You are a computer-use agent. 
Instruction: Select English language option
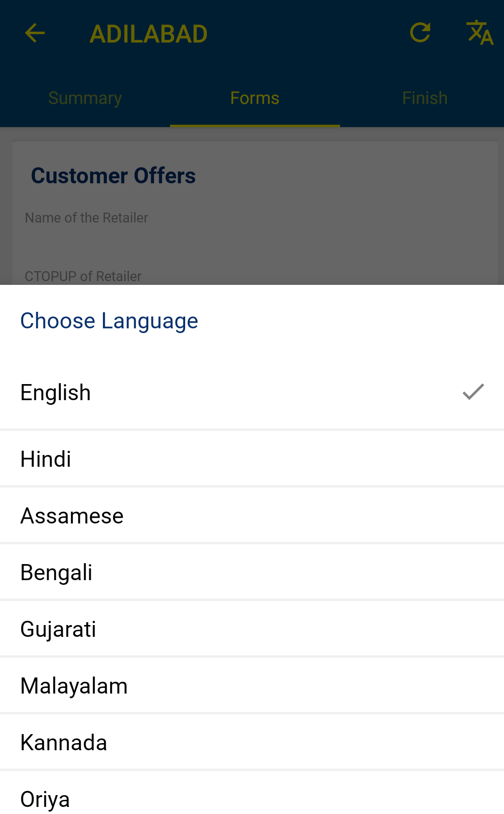point(56,393)
